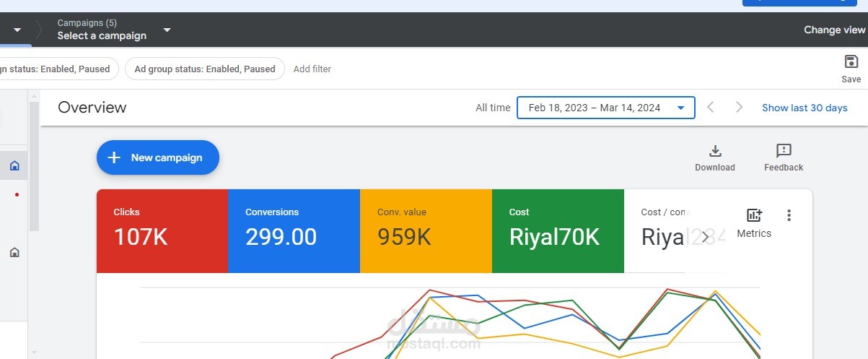The height and width of the screenshot is (359, 868).
Task: Click Show last 30 days link
Action: click(805, 108)
